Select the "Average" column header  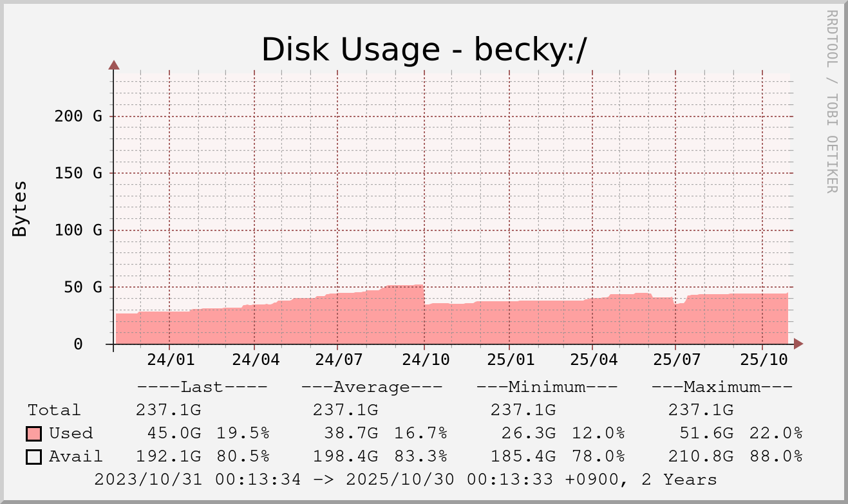372,387
